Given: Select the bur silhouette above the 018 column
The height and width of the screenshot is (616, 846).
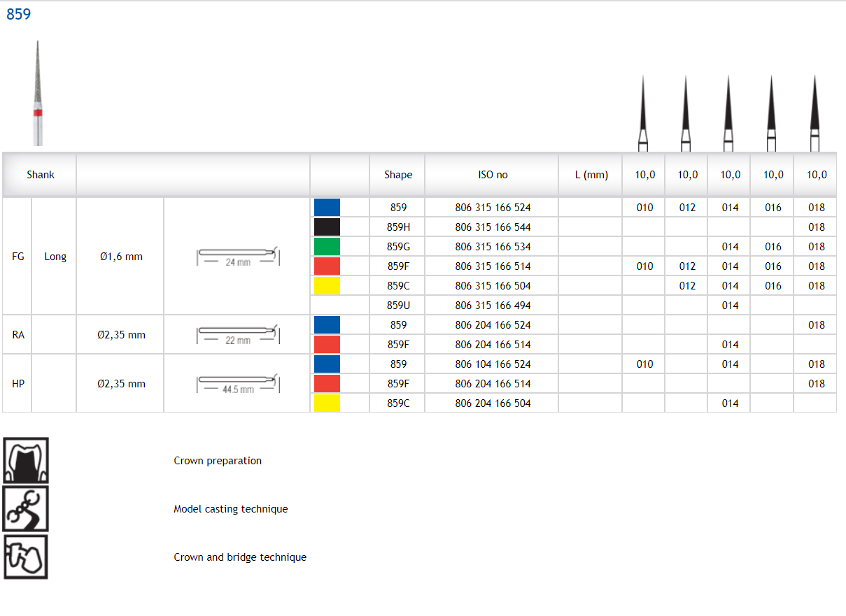Looking at the screenshot, I should [x=815, y=113].
